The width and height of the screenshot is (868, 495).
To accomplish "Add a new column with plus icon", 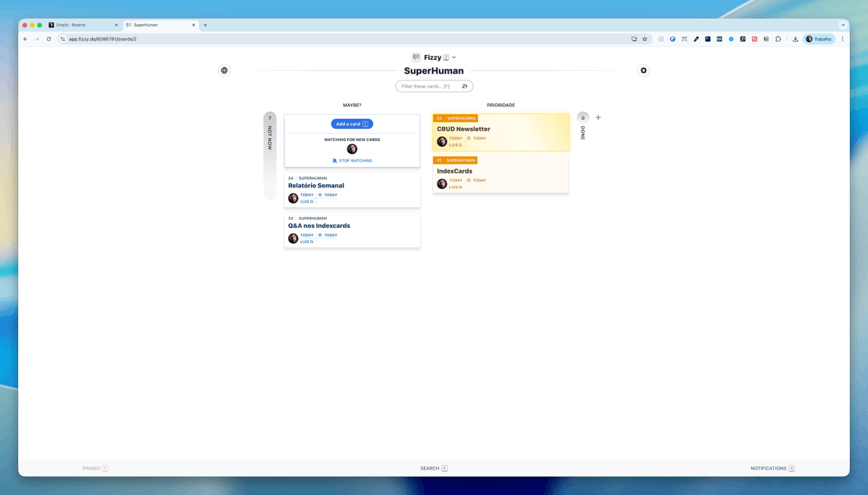I will coord(598,117).
